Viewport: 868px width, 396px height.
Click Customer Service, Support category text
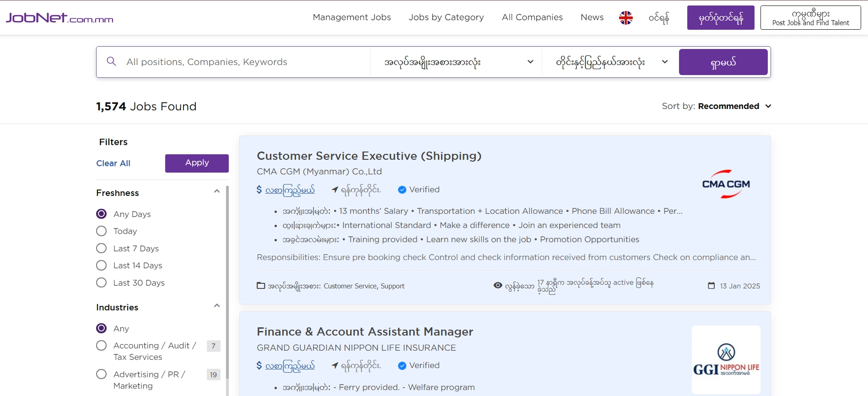364,286
